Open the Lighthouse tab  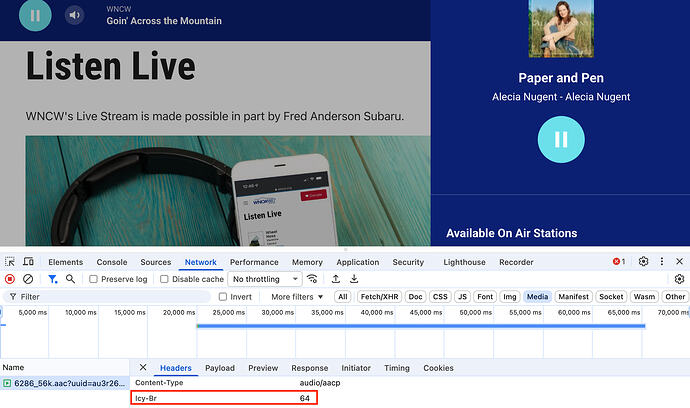pos(464,262)
